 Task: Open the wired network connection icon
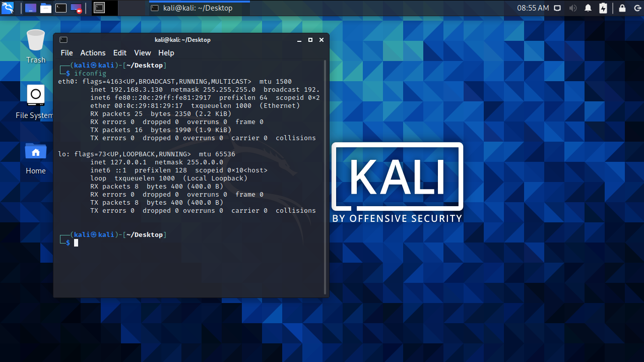click(558, 8)
